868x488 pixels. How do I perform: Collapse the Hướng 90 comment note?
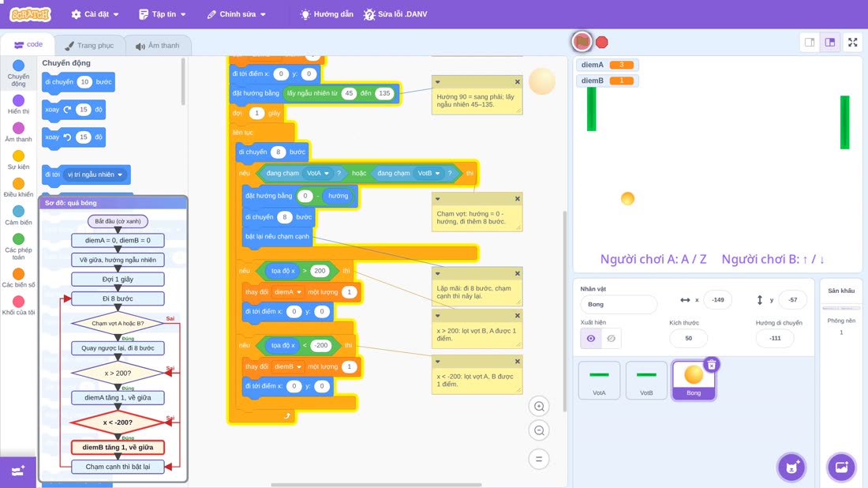pyautogui.click(x=438, y=82)
